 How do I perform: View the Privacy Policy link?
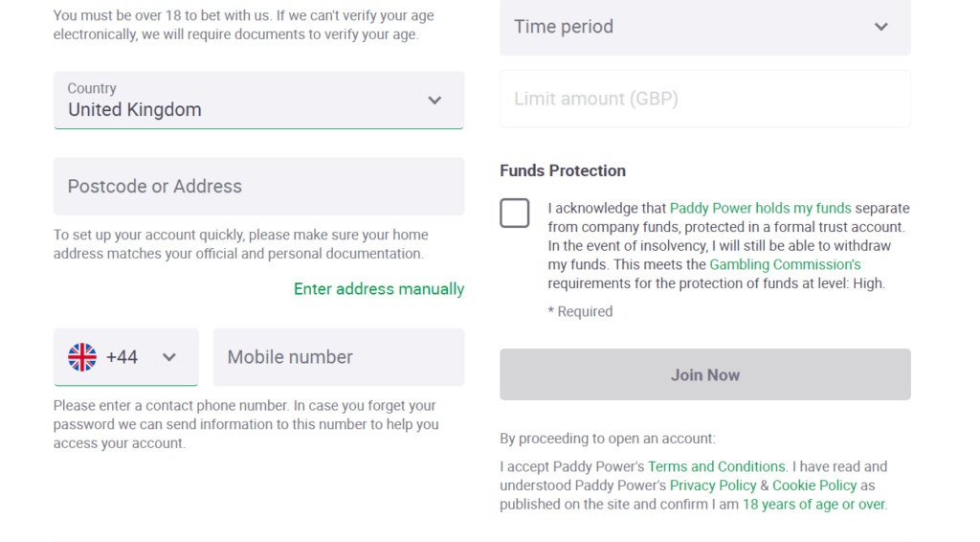pyautogui.click(x=713, y=486)
